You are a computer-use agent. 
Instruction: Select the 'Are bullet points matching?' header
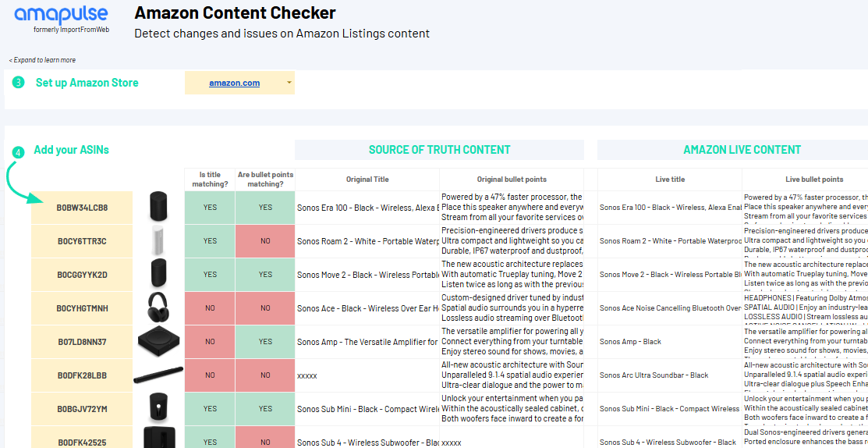point(265,180)
